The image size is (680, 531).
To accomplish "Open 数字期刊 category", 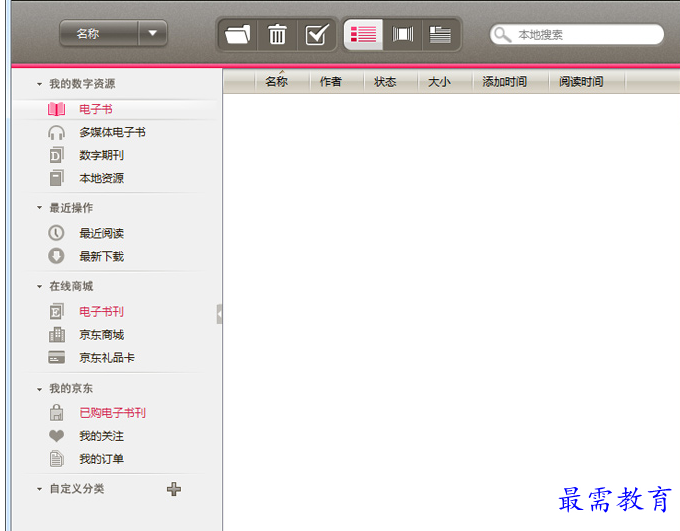I will [x=101, y=155].
